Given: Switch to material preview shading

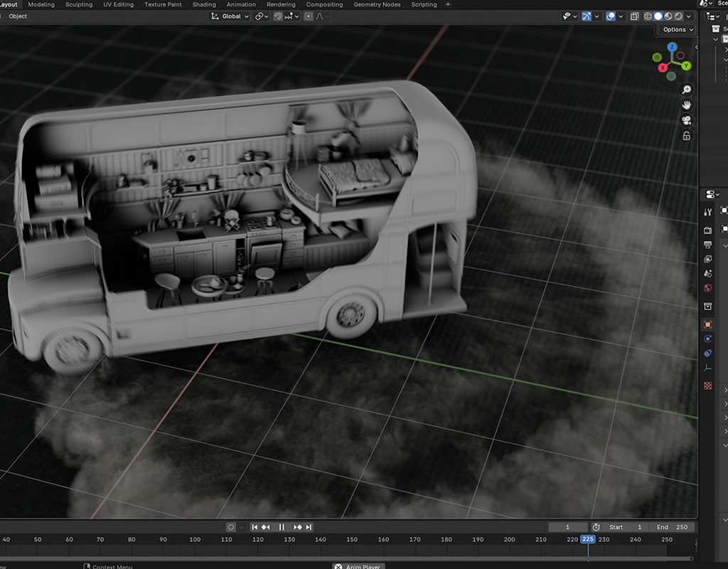Looking at the screenshot, I should click(668, 16).
